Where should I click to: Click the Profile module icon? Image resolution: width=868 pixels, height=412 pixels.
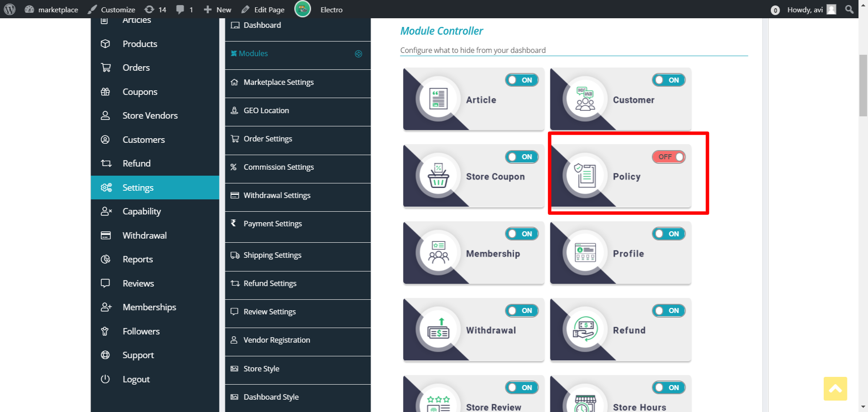(x=585, y=252)
